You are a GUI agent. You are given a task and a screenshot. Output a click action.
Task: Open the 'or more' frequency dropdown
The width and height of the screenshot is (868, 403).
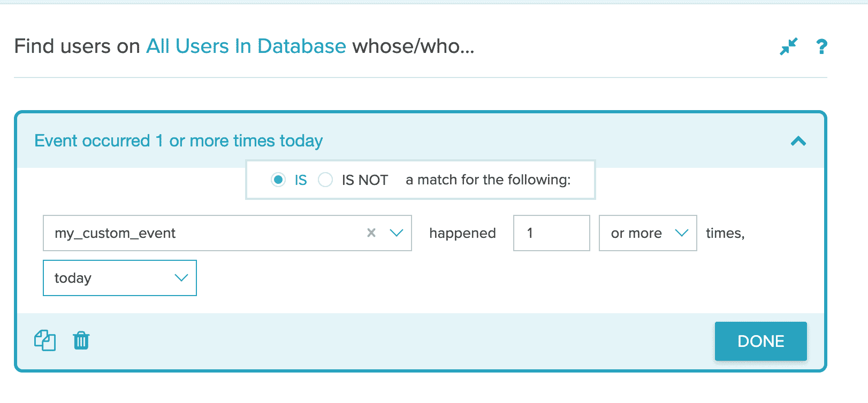tap(648, 233)
